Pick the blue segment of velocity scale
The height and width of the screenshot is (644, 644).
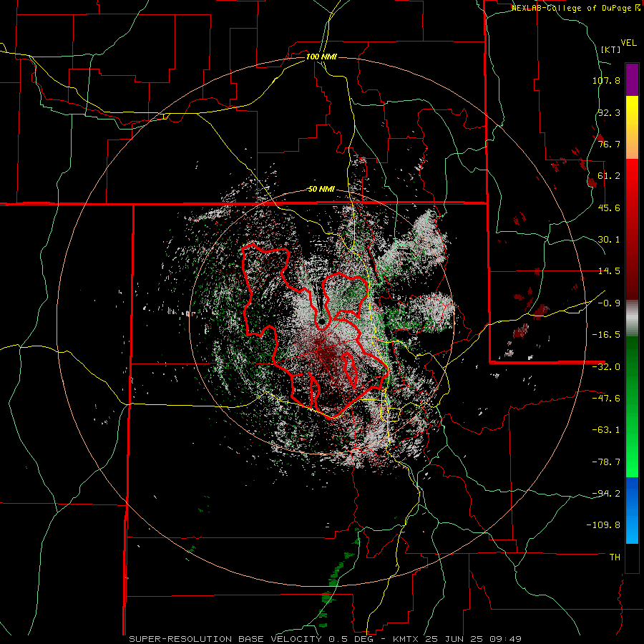click(632, 510)
